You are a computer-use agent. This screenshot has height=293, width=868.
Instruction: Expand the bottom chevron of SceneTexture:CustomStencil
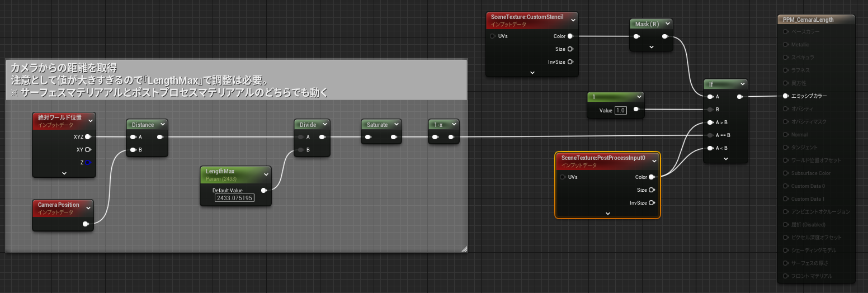click(532, 72)
